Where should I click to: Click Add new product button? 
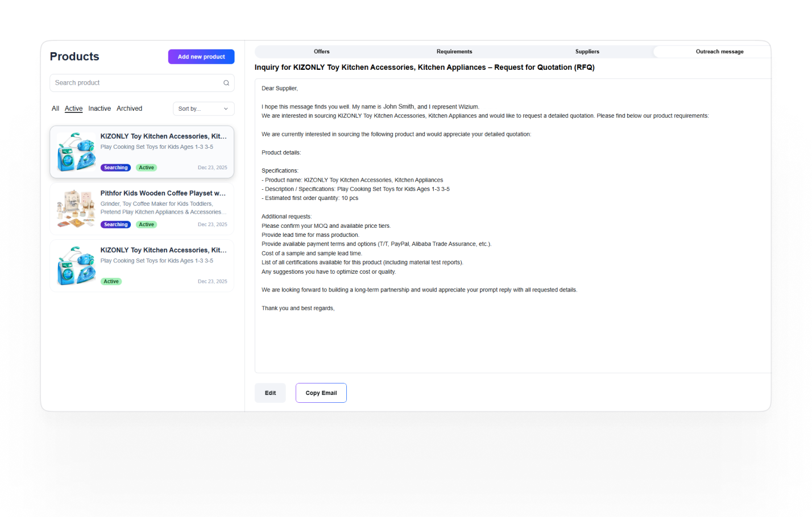coord(201,57)
